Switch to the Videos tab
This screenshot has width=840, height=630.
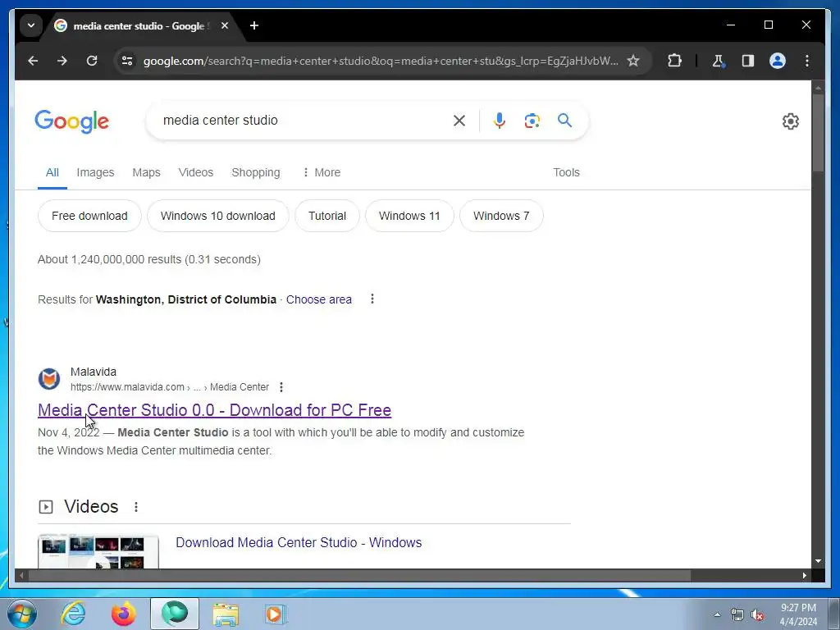(195, 172)
